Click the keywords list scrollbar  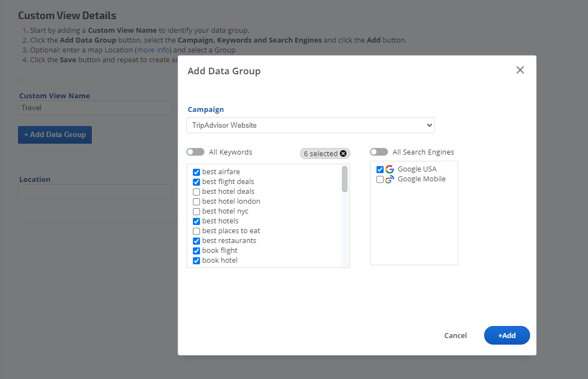coord(345,179)
